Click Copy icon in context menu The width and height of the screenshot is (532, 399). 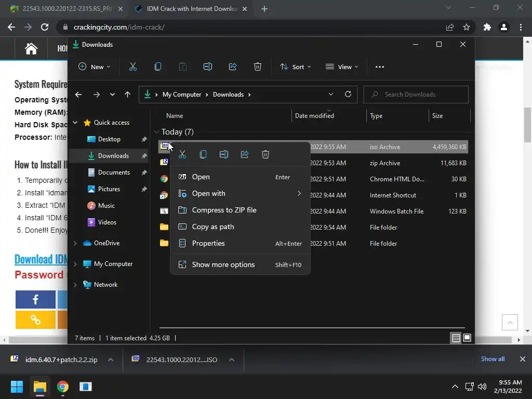click(x=203, y=154)
